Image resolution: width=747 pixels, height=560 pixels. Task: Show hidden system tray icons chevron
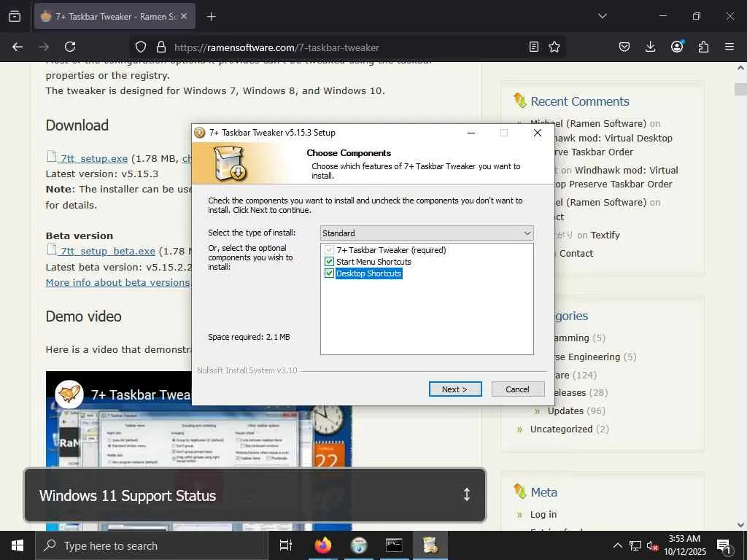(x=617, y=545)
